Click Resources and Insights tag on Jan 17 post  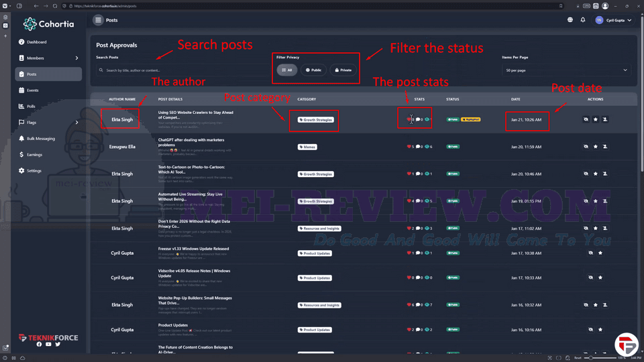(x=319, y=229)
